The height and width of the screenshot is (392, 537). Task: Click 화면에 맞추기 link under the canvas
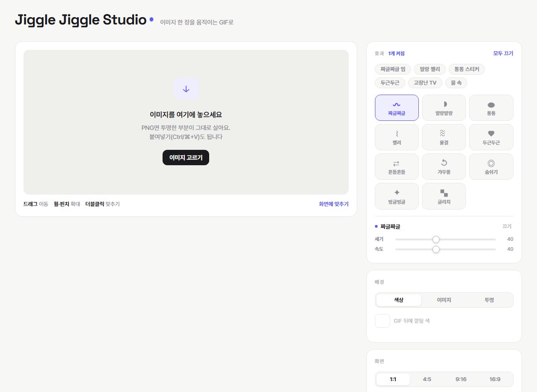(334, 204)
